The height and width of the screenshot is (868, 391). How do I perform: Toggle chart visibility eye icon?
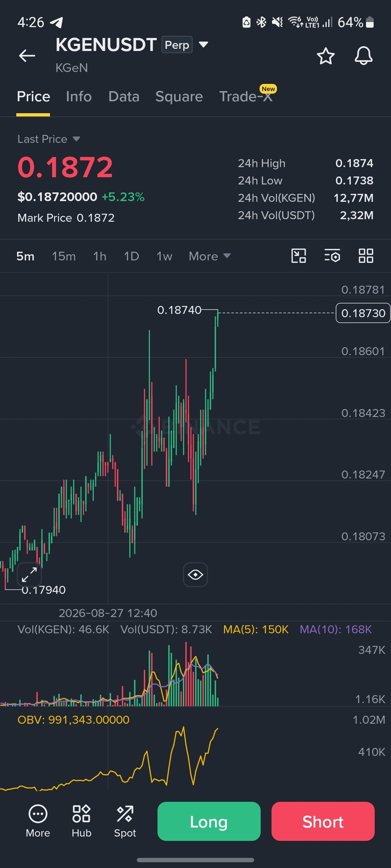tap(195, 575)
